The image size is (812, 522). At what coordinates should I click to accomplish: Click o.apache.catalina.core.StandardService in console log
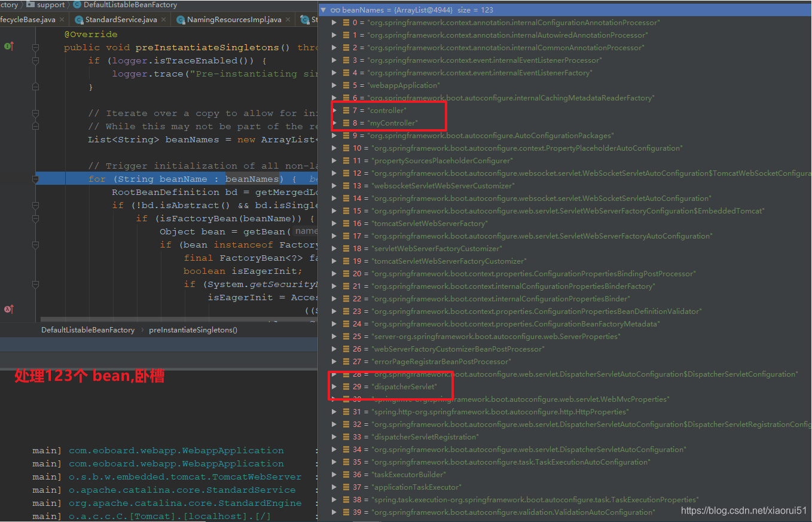tap(182, 490)
